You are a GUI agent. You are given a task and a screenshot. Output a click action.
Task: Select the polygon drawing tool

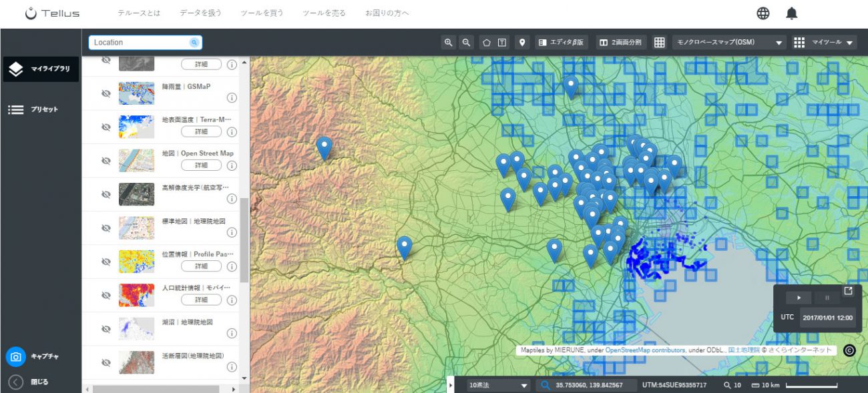[x=487, y=42]
